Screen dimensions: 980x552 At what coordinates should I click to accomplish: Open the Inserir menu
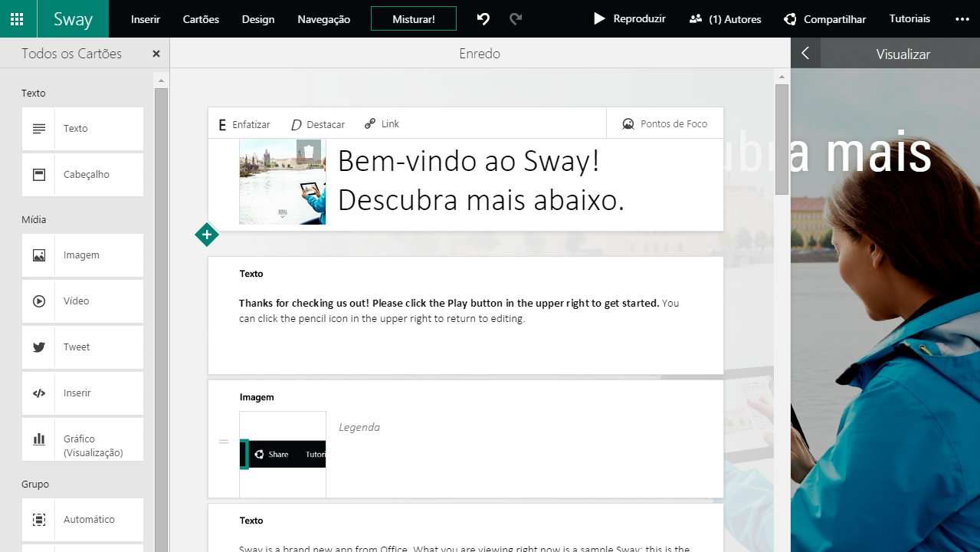coord(146,19)
